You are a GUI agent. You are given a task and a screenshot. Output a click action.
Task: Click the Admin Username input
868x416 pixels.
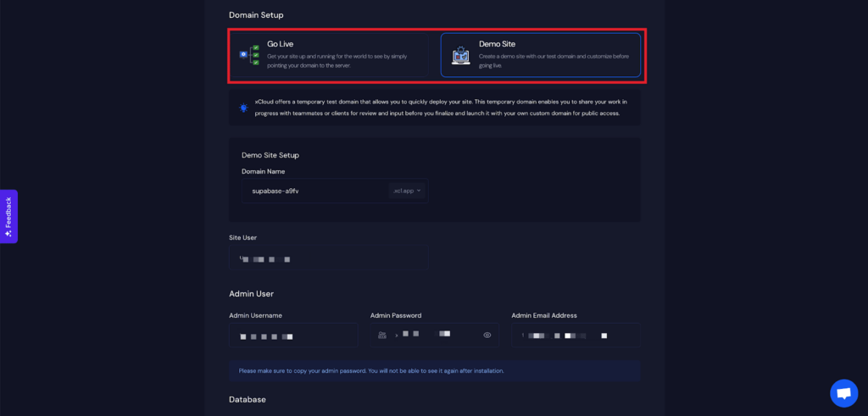tap(292, 336)
